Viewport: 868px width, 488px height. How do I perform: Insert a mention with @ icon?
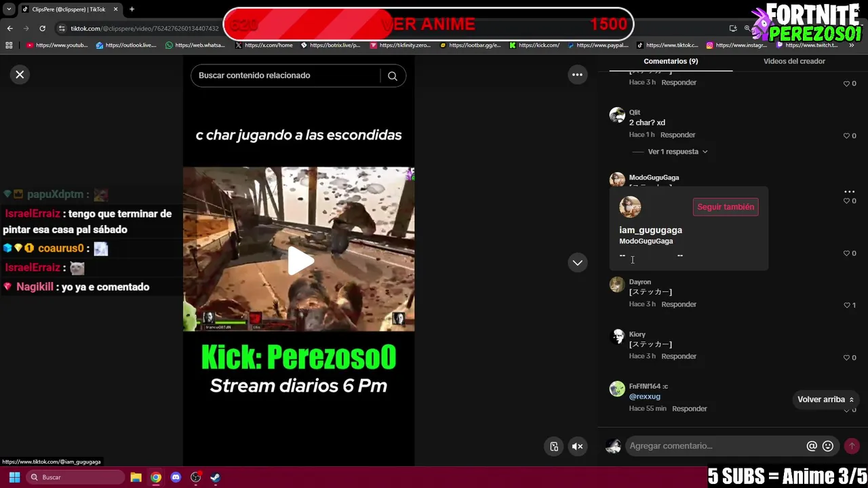(811, 446)
